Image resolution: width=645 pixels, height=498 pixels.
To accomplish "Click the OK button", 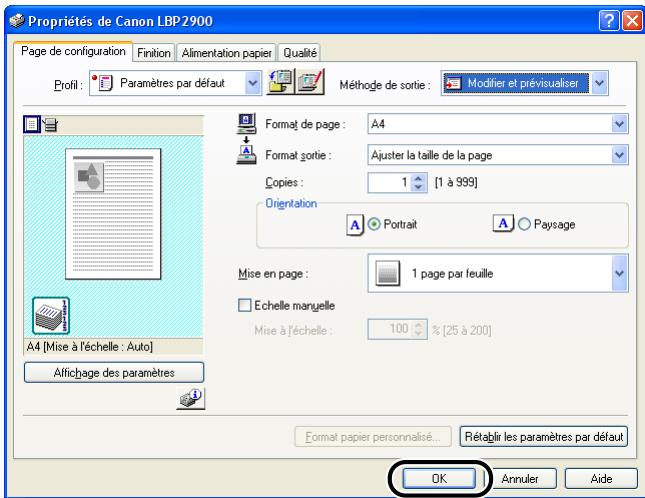I will coord(439,478).
